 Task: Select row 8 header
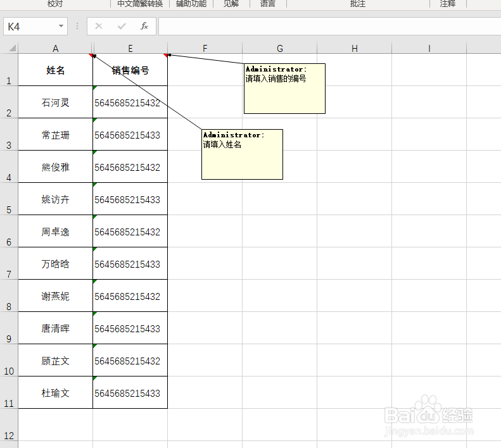pyautogui.click(x=9, y=296)
